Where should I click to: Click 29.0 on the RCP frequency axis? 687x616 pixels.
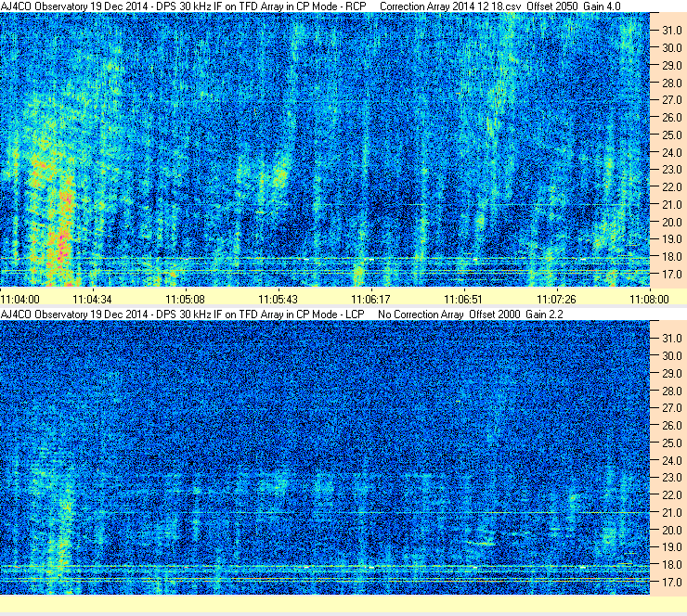coord(671,66)
